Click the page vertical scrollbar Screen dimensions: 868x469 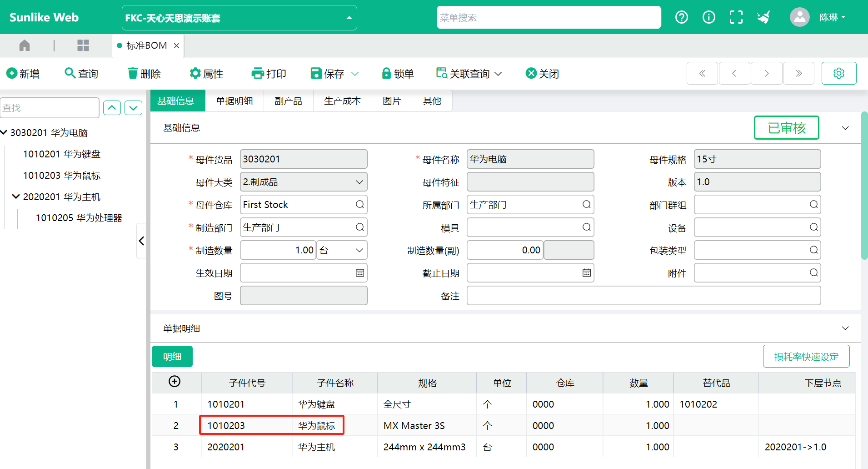tap(864, 185)
